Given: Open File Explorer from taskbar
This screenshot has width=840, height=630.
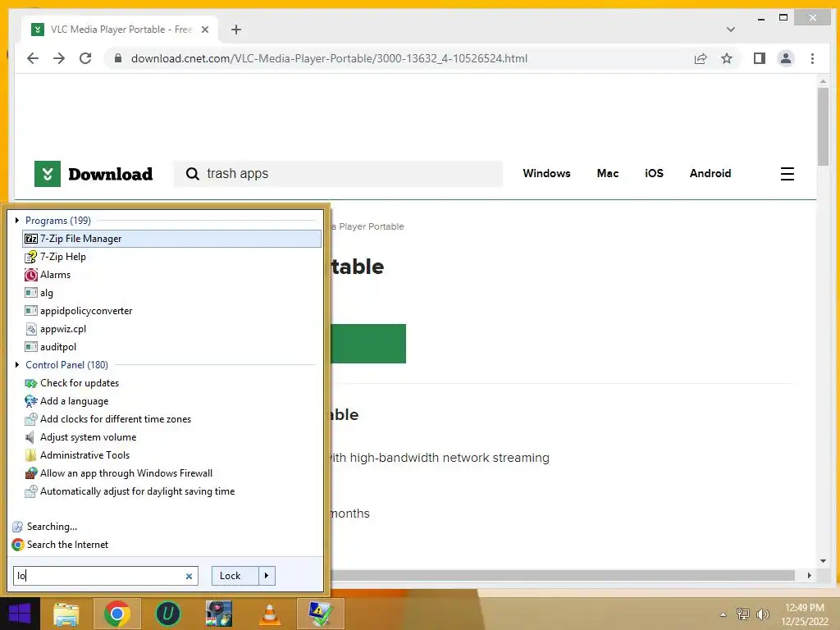Looking at the screenshot, I should tap(66, 614).
